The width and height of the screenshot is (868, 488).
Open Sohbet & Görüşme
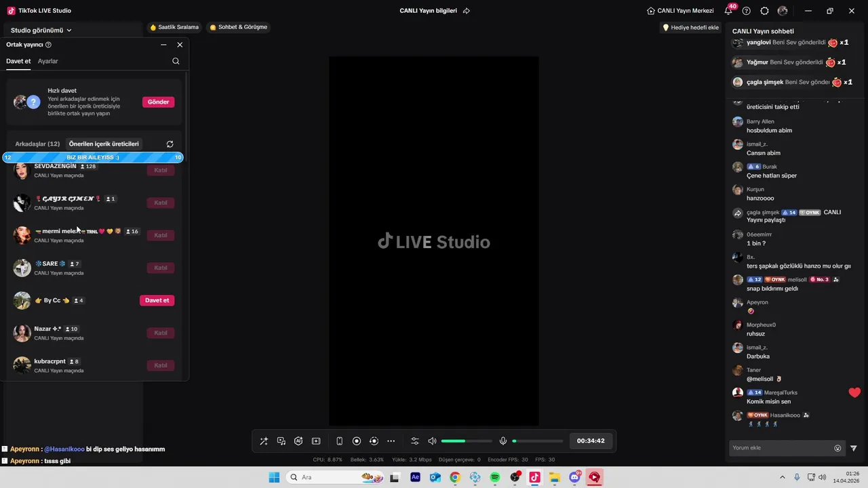[x=238, y=27]
